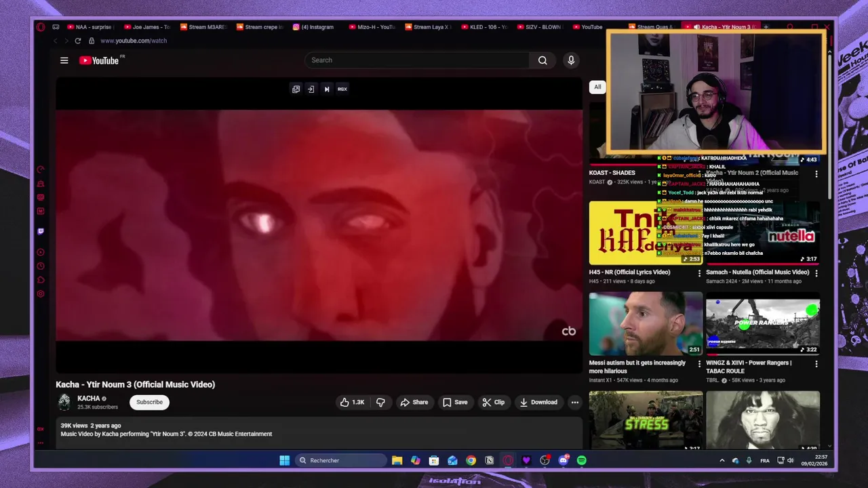Click the RGX video toolbar button

342,89
